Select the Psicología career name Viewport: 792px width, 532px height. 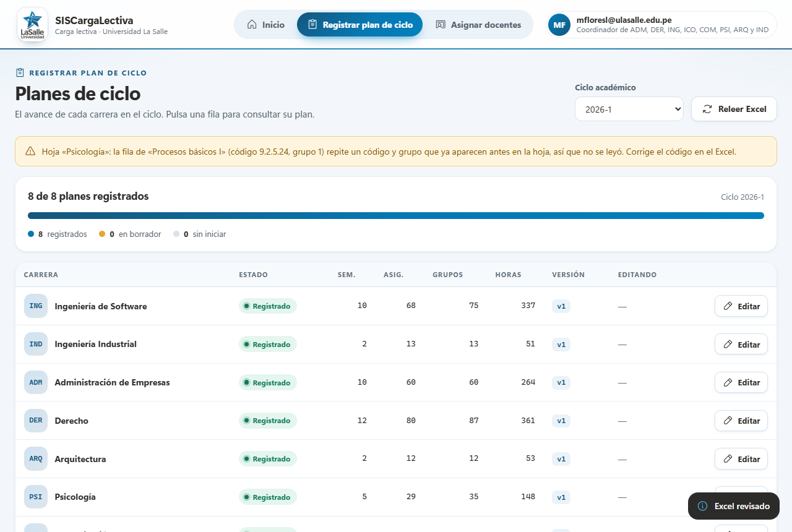tap(75, 497)
